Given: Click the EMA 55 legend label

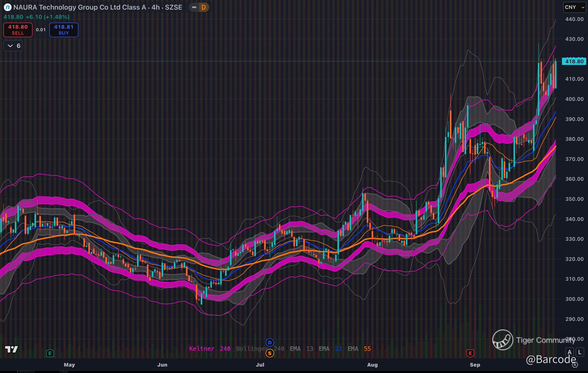Looking at the screenshot, I should pyautogui.click(x=359, y=349).
